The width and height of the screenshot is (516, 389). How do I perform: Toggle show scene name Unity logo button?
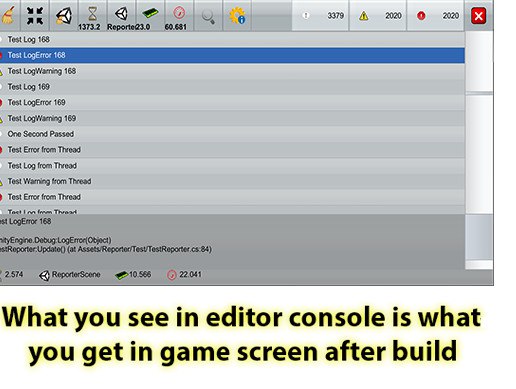tap(121, 15)
